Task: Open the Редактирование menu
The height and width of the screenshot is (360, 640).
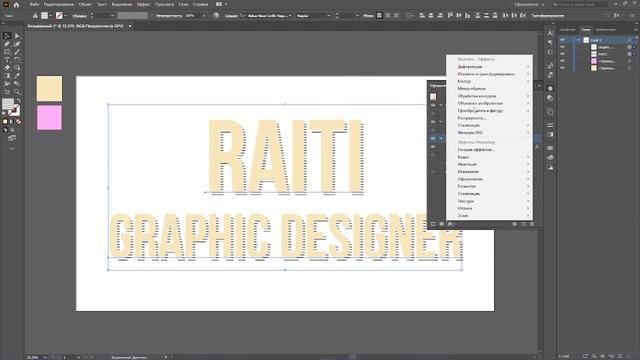Action: pos(59,4)
